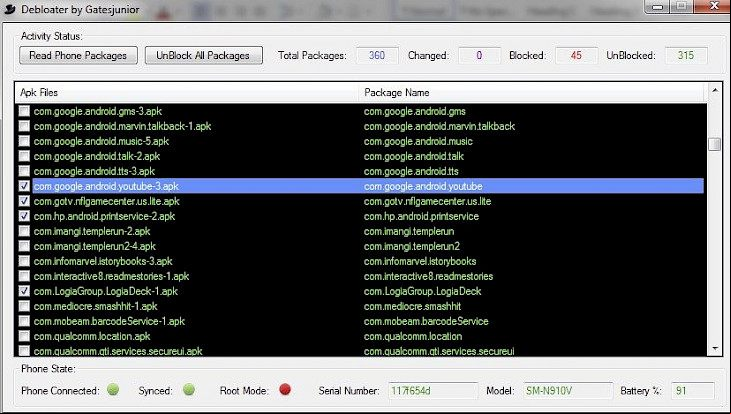
Task: Select the Total Packages value field
Action: pyautogui.click(x=377, y=55)
